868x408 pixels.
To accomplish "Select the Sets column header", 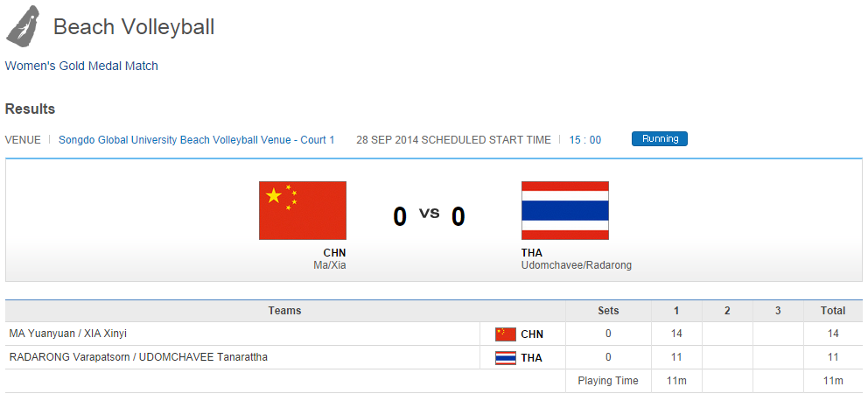I will (608, 311).
